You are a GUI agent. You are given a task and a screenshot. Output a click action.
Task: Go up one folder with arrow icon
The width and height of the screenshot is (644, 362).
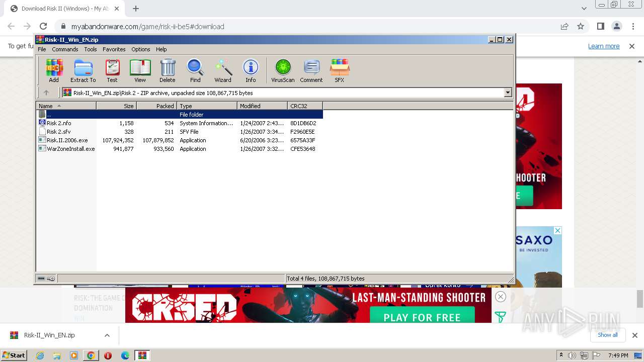click(46, 93)
